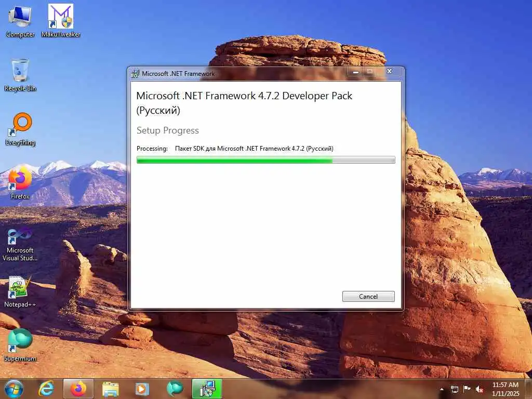Open Windows Explorer from the taskbar
The width and height of the screenshot is (532, 399).
click(x=110, y=389)
